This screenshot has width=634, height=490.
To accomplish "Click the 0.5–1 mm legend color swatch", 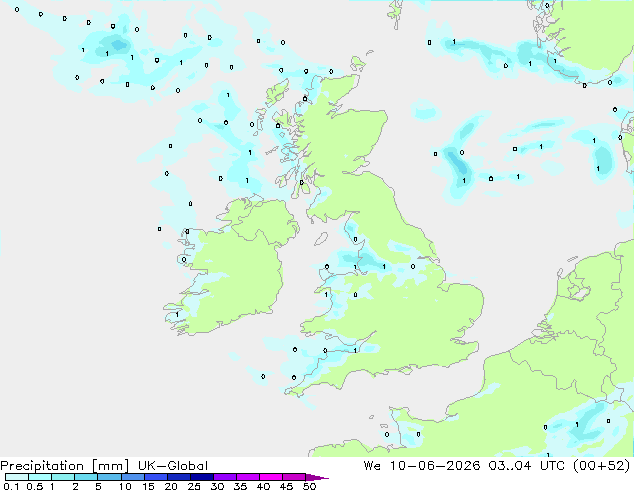I will coord(40,477).
